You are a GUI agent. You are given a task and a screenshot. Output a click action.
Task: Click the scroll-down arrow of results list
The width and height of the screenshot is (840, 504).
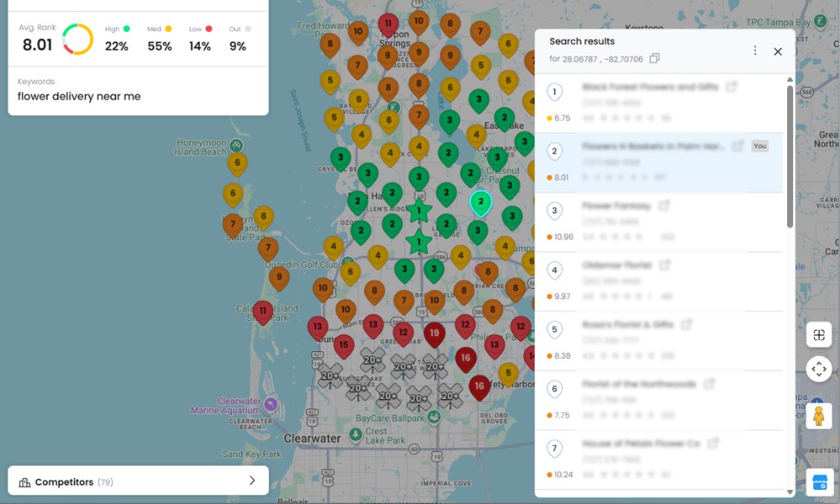pyautogui.click(x=790, y=491)
